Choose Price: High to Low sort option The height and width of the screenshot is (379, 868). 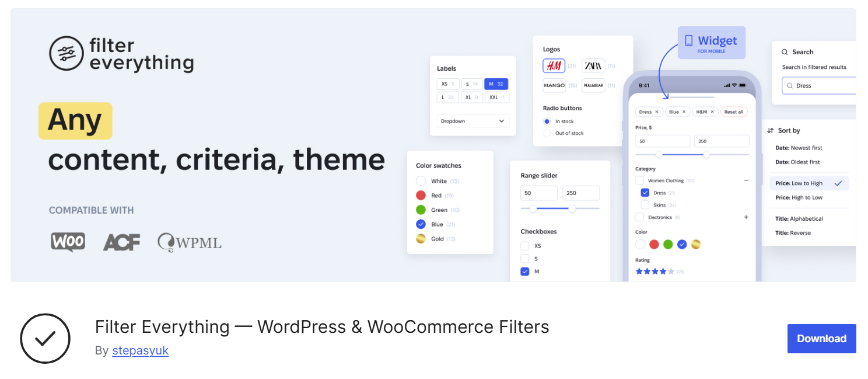tap(799, 197)
